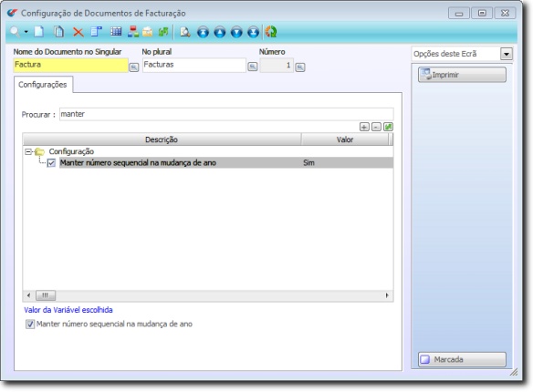The height and width of the screenshot is (392, 533).
Task: Click the print preview magnifier page icon
Action: coord(185,32)
